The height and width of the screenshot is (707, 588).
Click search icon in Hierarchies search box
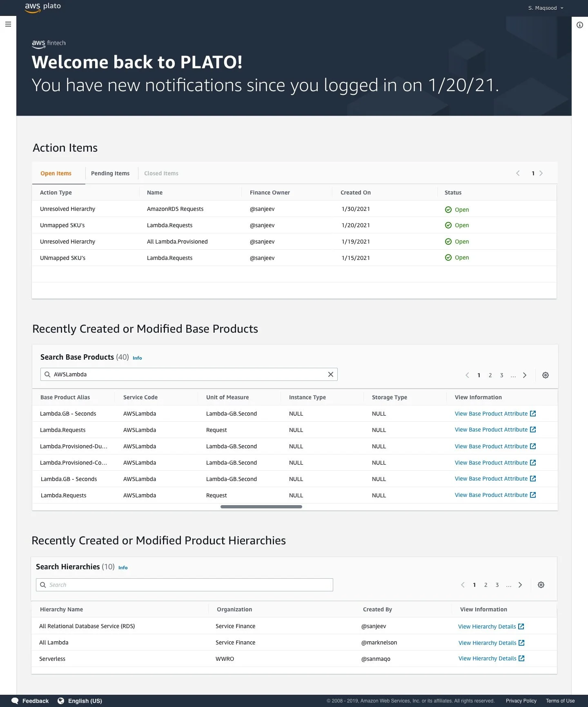tap(43, 585)
